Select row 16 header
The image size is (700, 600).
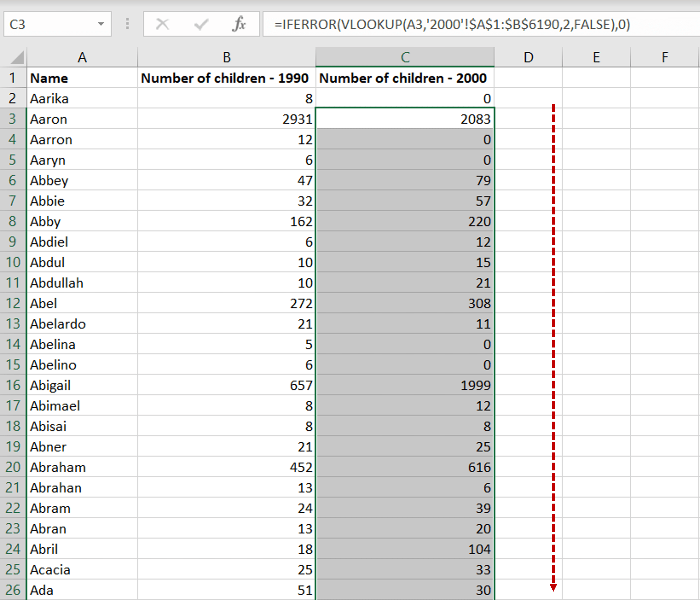coord(13,385)
